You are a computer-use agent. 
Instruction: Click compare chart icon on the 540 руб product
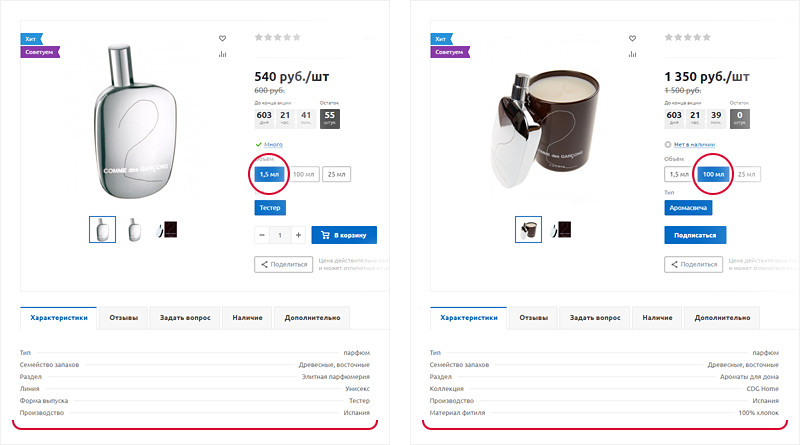pyautogui.click(x=223, y=55)
